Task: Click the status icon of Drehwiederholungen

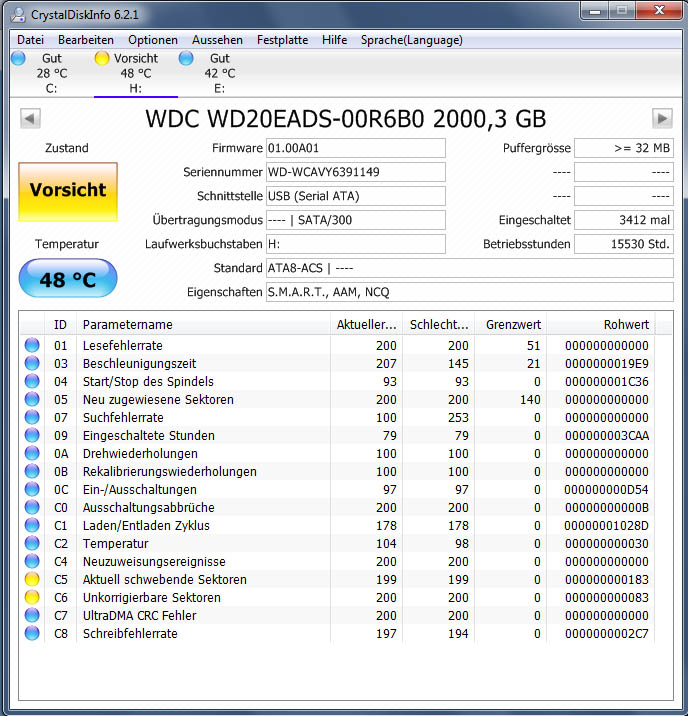Action: tap(32, 453)
